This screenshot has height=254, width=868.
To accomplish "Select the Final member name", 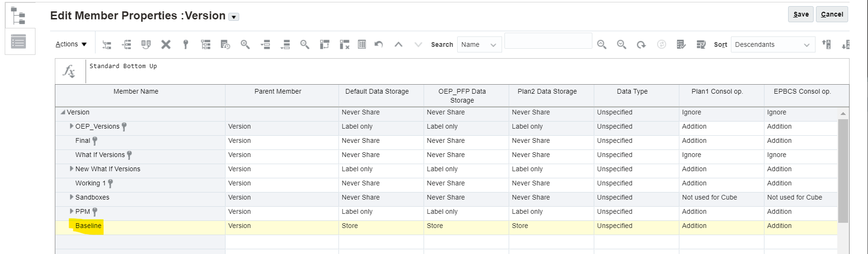I will point(83,140).
